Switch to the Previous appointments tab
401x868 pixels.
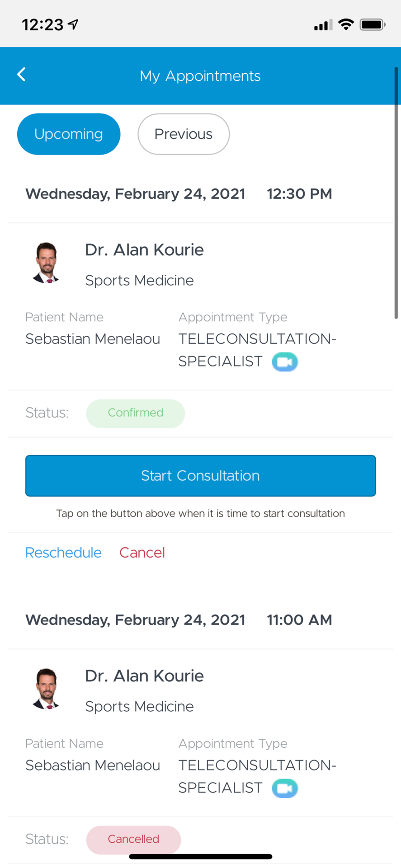184,134
